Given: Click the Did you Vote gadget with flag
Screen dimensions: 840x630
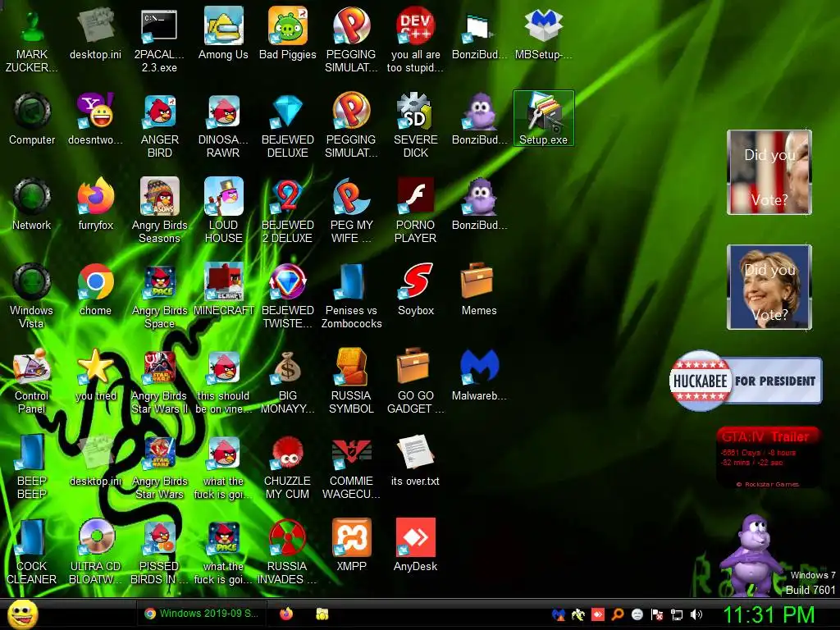Looking at the screenshot, I should coord(769,172).
